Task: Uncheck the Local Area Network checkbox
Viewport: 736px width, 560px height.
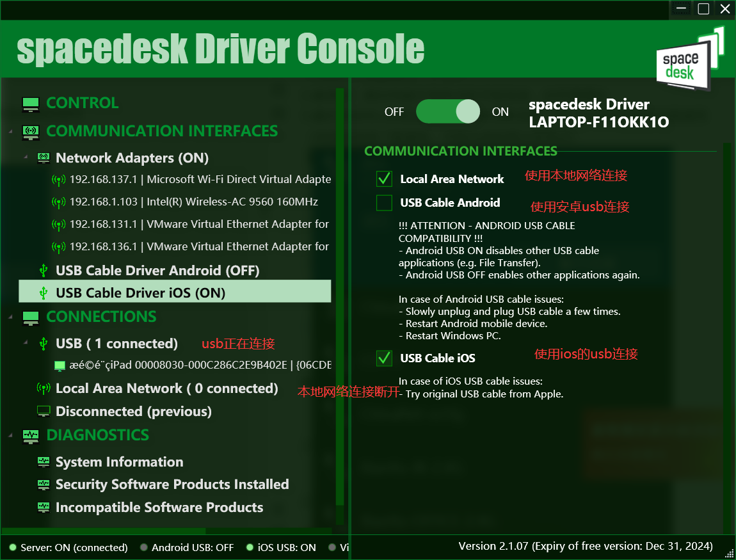Action: [x=385, y=179]
